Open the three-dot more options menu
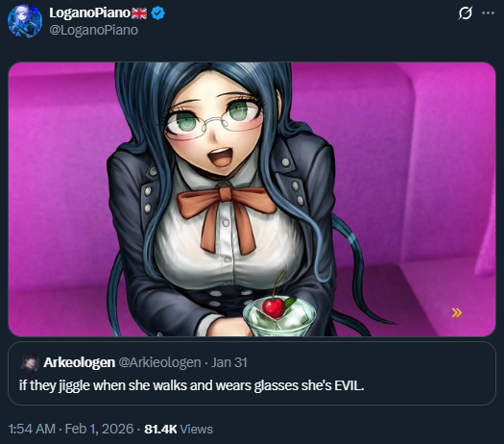 (488, 13)
